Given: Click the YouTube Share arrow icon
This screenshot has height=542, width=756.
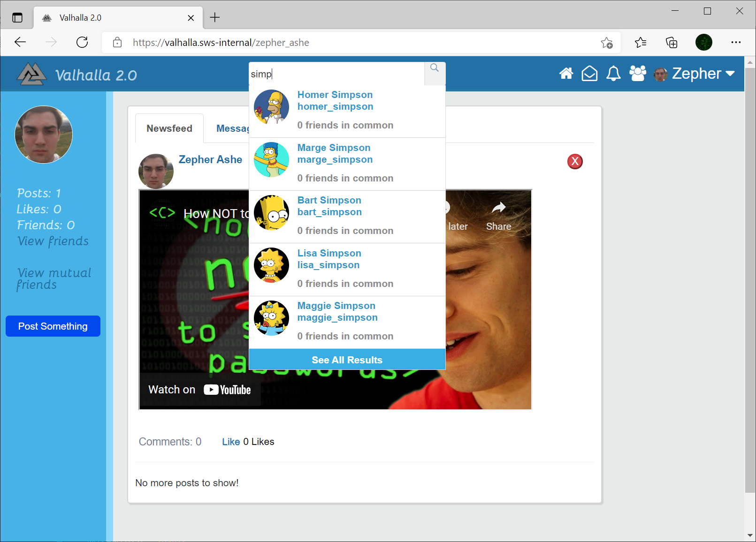Looking at the screenshot, I should point(498,207).
